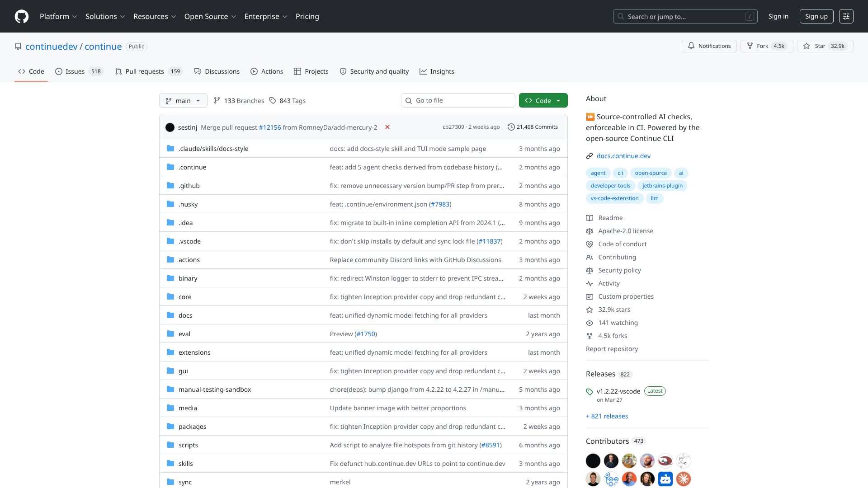Viewport: 868px width, 488px height.
Task: Expand the Resources menu
Action: [155, 16]
